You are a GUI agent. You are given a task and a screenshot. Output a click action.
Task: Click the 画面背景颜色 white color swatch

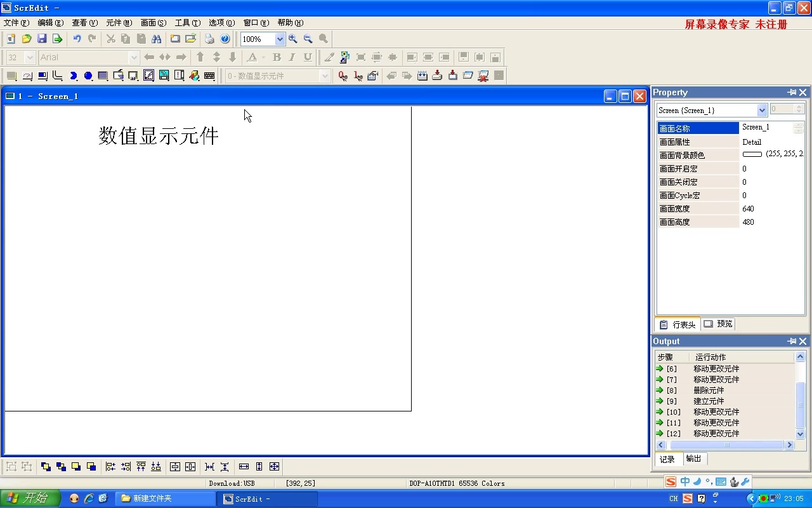click(x=752, y=154)
